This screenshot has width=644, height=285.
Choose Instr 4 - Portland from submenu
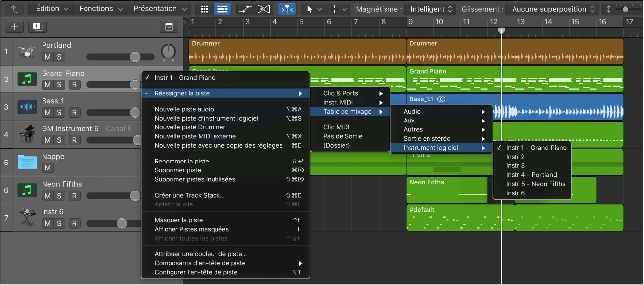point(531,175)
